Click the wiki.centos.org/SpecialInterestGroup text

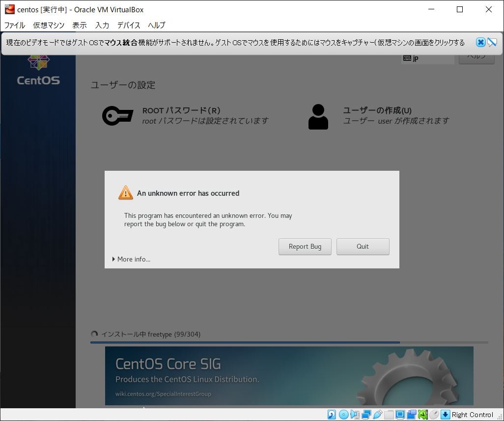[163, 394]
